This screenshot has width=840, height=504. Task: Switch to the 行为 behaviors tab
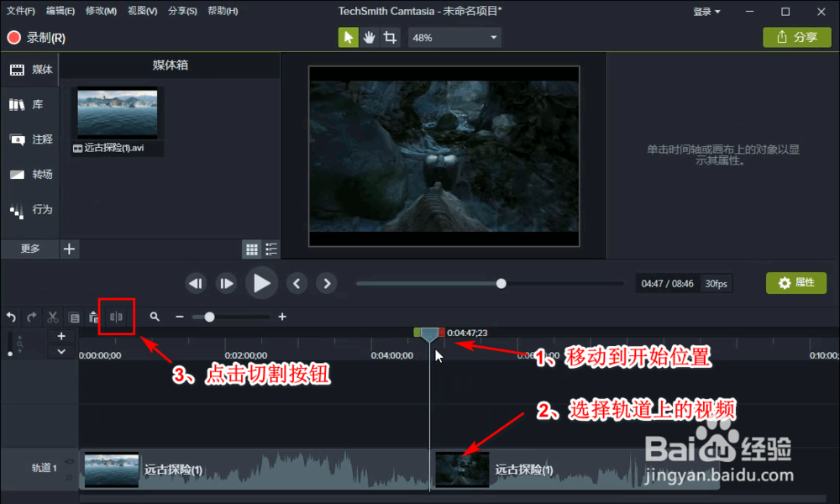click(30, 209)
